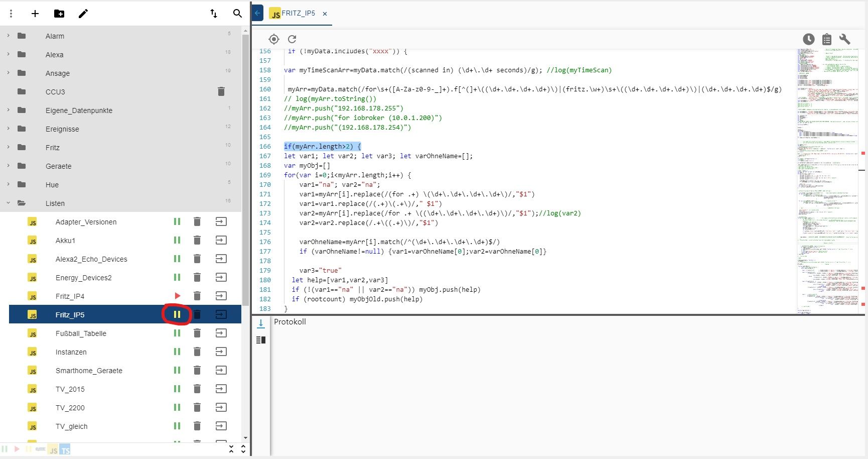Toggle sort order arrows icon

pyautogui.click(x=214, y=14)
